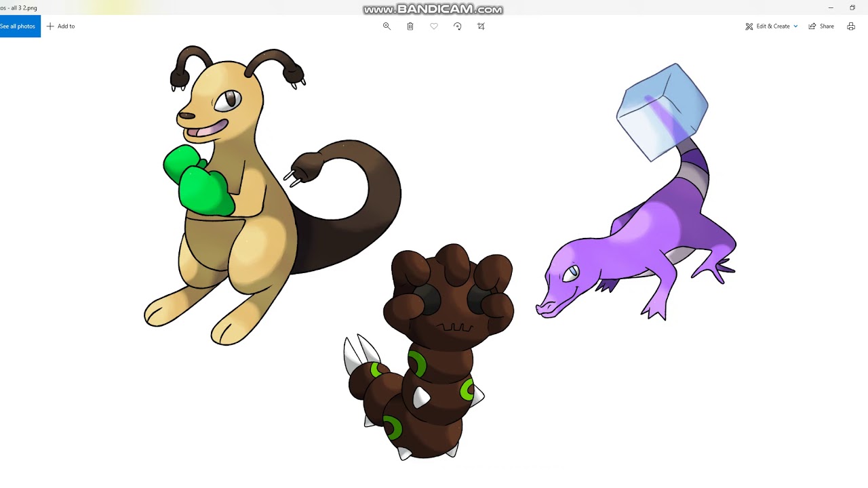Click the zoom magnifier icon
868x488 pixels.
pos(387,26)
